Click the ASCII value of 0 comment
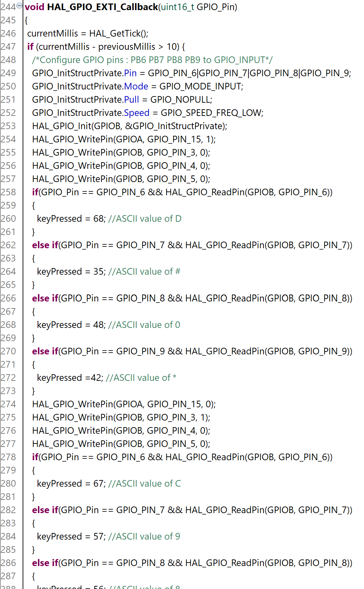Screen dimensions: 364x589 click(x=144, y=325)
